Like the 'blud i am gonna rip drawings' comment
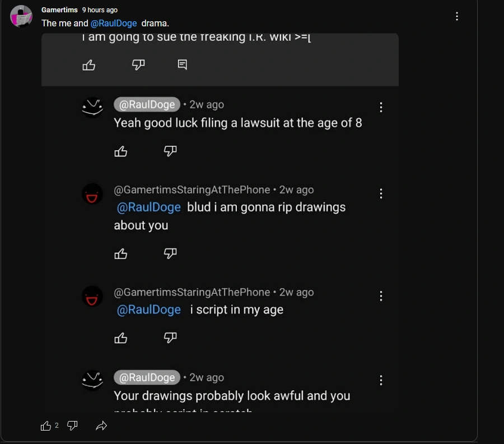504x444 pixels. point(121,253)
